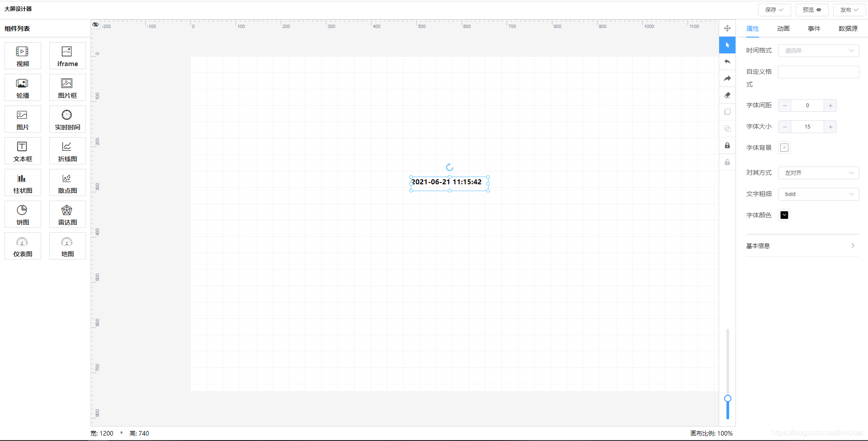Image resolution: width=868 pixels, height=441 pixels.
Task: Decrease 字体间距 with minus button
Action: pos(785,105)
